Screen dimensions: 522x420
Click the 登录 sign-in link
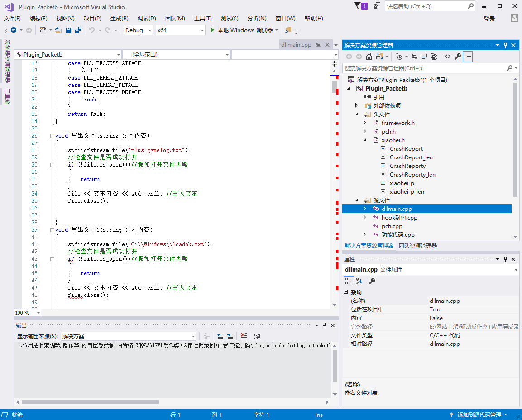pos(489,19)
